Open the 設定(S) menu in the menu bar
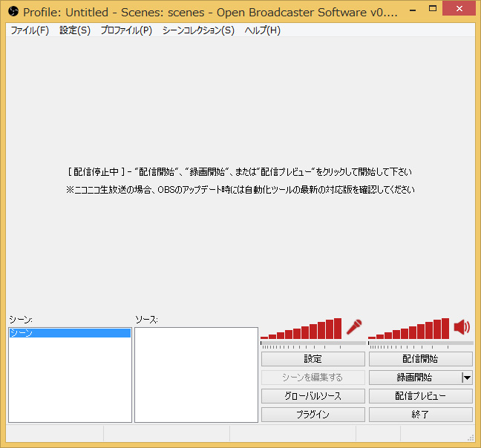The image size is (481, 448). point(75,30)
